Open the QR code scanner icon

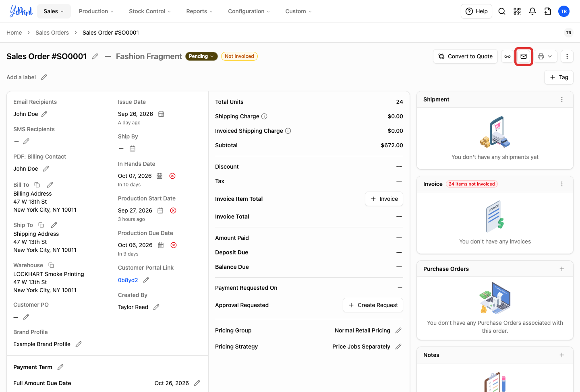(x=517, y=11)
